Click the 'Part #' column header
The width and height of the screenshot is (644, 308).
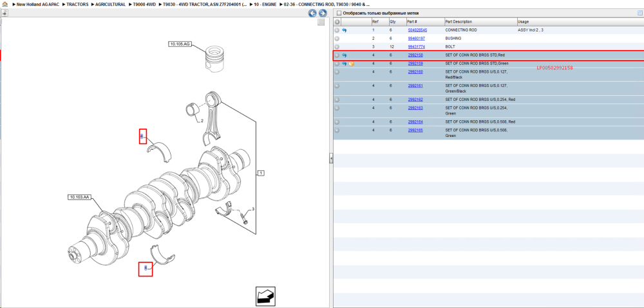click(424, 22)
